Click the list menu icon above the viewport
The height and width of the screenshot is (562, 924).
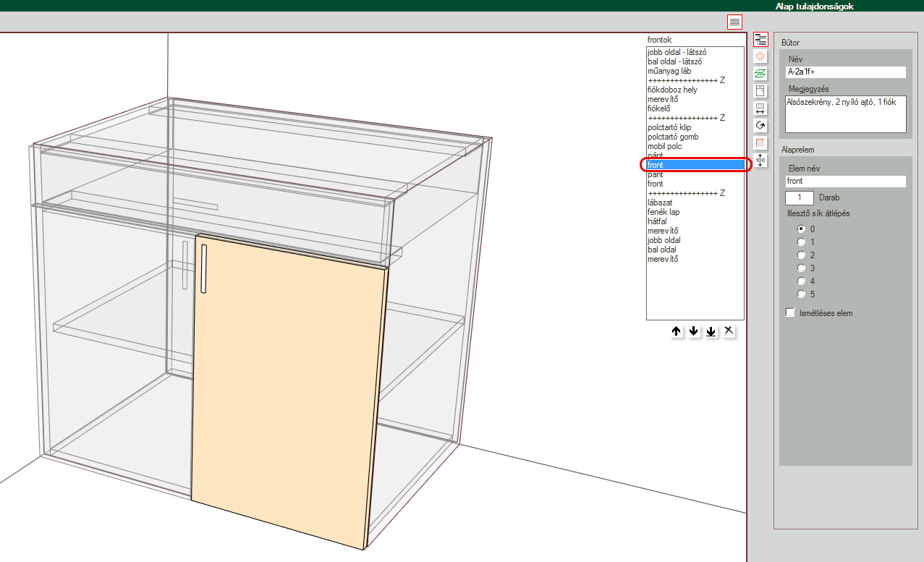(734, 22)
